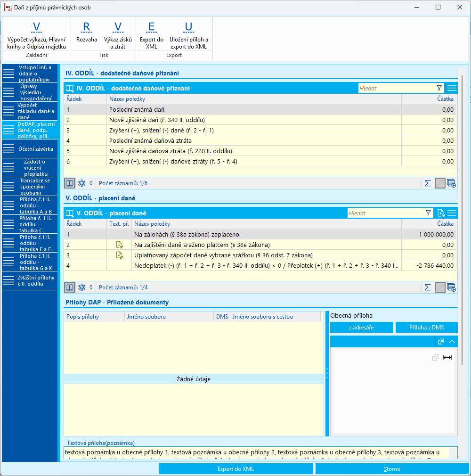Click 'Jméno souboru s cestou' column header
The image size is (471, 476).
pyautogui.click(x=275, y=317)
